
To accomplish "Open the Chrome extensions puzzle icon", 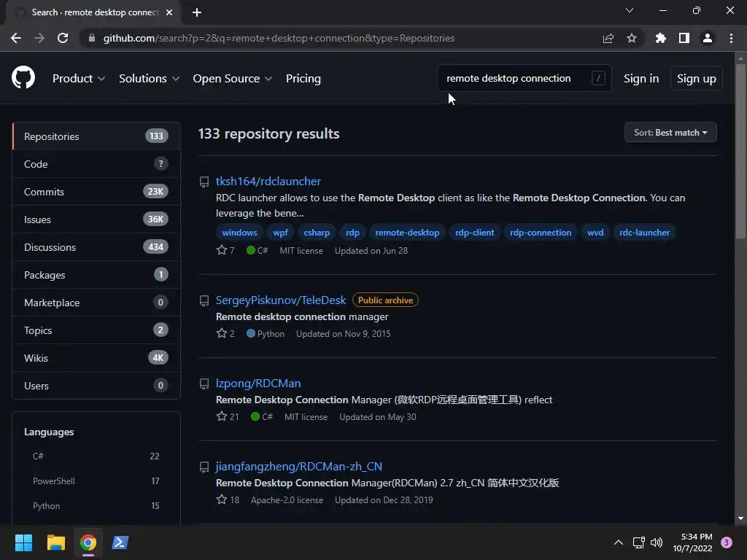I will (660, 38).
